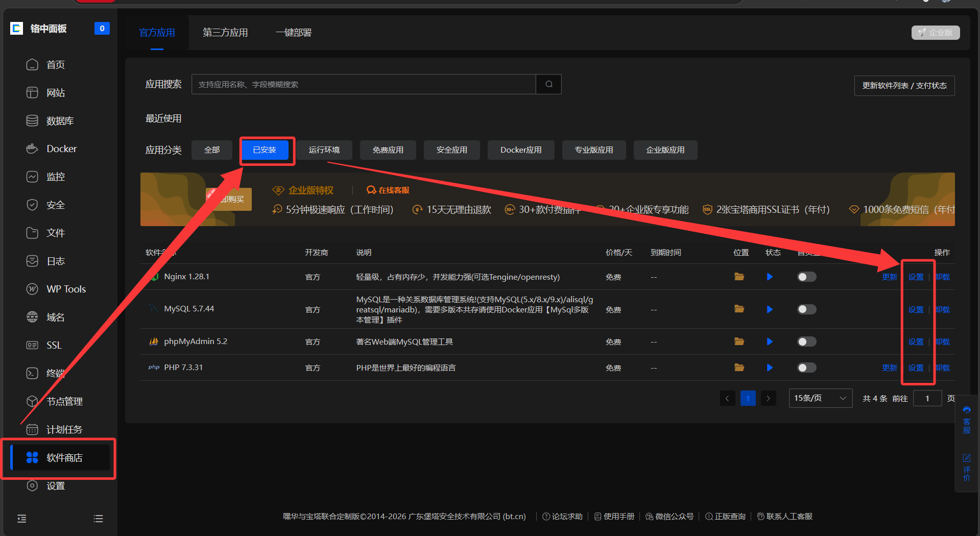Image resolution: width=980 pixels, height=536 pixels.
Task: Click the list icon at the sidebar bottom
Action: pyautogui.click(x=99, y=519)
